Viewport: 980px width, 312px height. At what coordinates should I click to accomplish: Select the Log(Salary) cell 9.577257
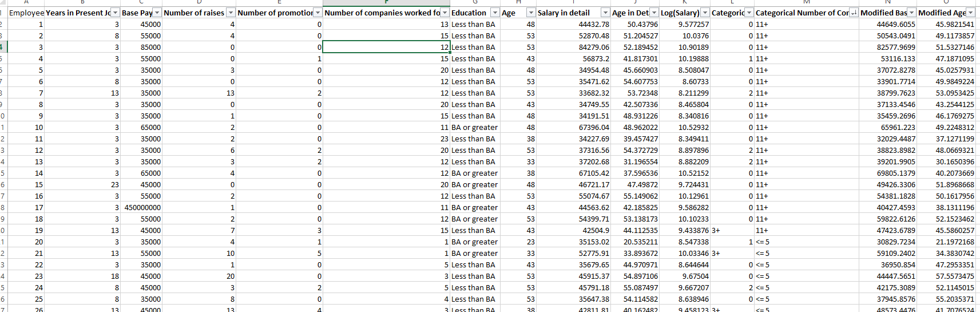click(x=684, y=24)
